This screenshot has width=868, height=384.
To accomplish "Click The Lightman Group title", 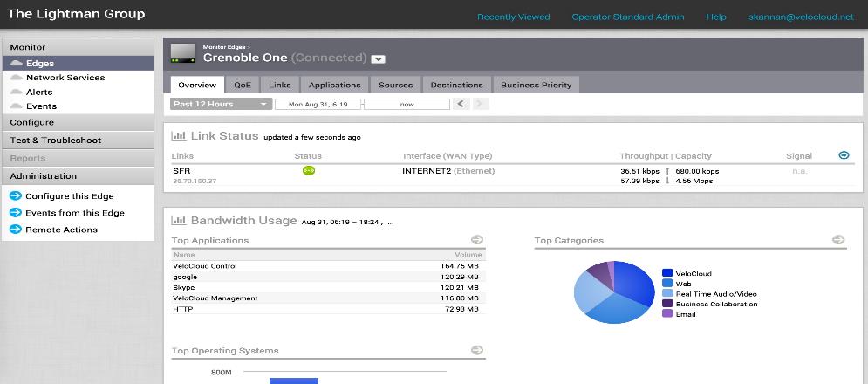I will (76, 14).
